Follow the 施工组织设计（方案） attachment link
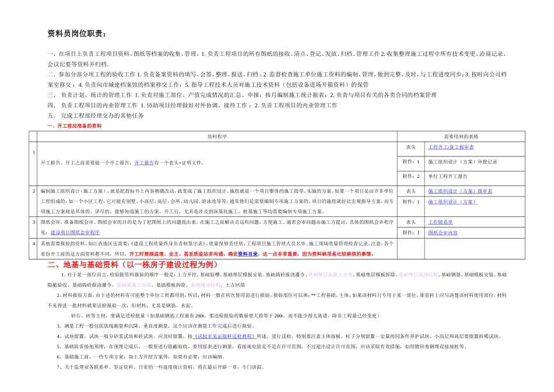 (x=453, y=202)
